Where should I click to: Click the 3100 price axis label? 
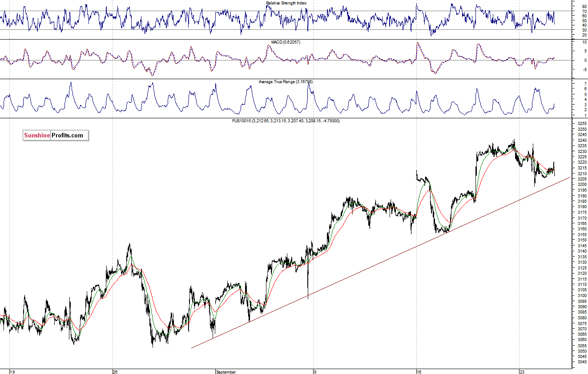(x=582, y=295)
